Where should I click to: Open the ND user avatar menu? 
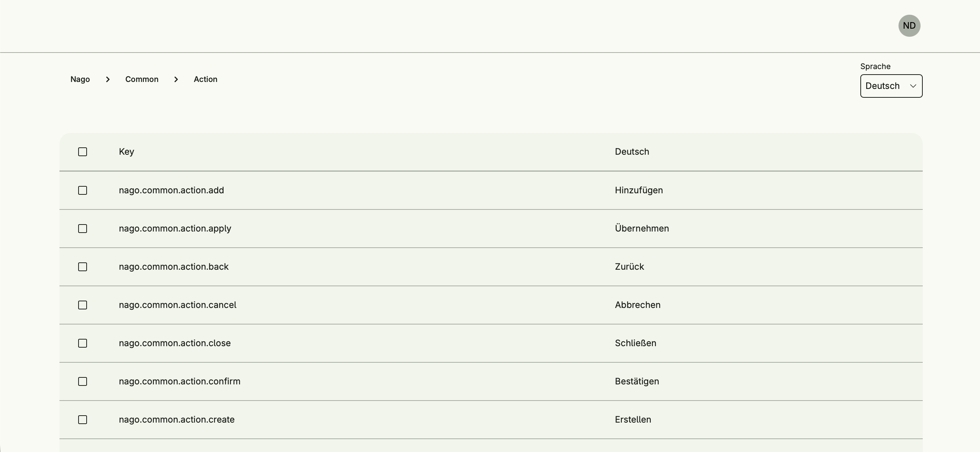click(x=909, y=26)
